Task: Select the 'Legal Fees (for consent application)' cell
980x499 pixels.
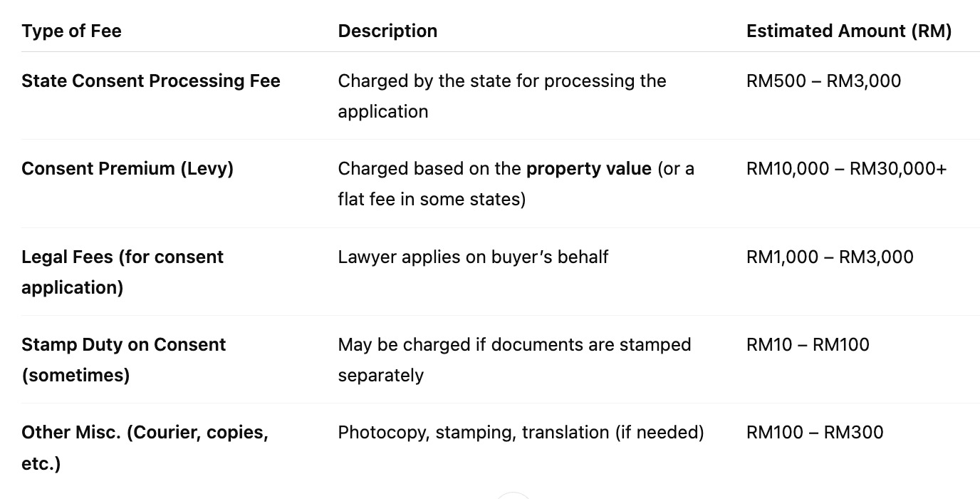Action: (123, 272)
